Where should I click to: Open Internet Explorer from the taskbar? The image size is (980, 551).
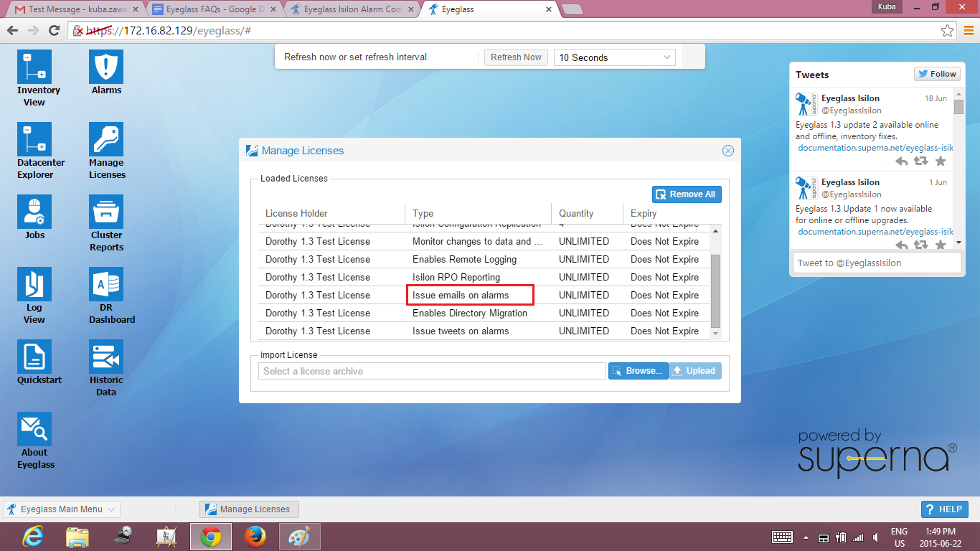33,537
